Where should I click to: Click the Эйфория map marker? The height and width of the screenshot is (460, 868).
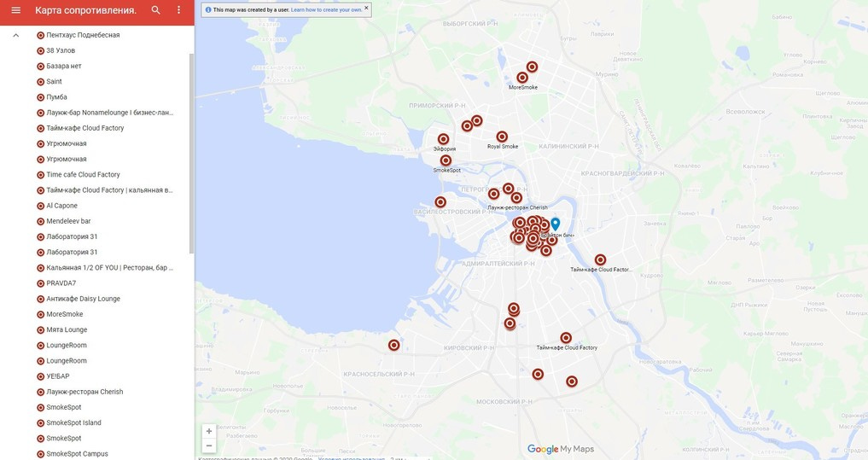[444, 139]
